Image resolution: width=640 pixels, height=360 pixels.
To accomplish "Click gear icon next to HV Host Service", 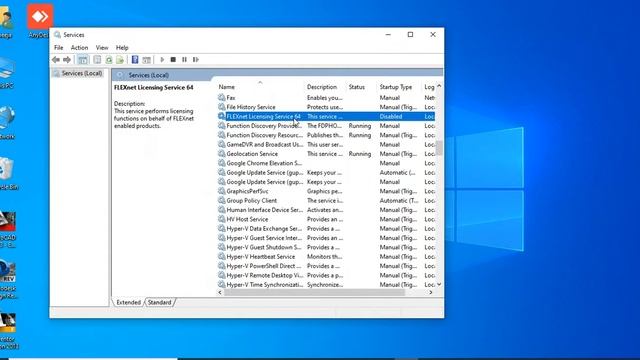I will [x=221, y=219].
